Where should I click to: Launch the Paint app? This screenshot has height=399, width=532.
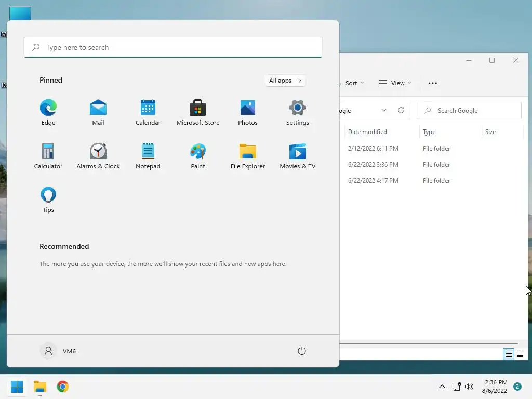(198, 156)
